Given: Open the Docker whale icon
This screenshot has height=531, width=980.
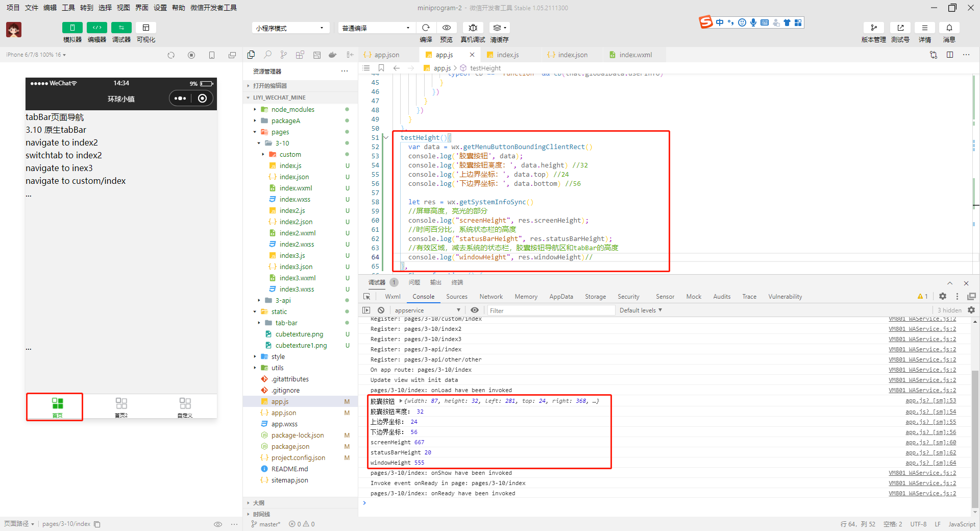Looking at the screenshot, I should [x=333, y=55].
